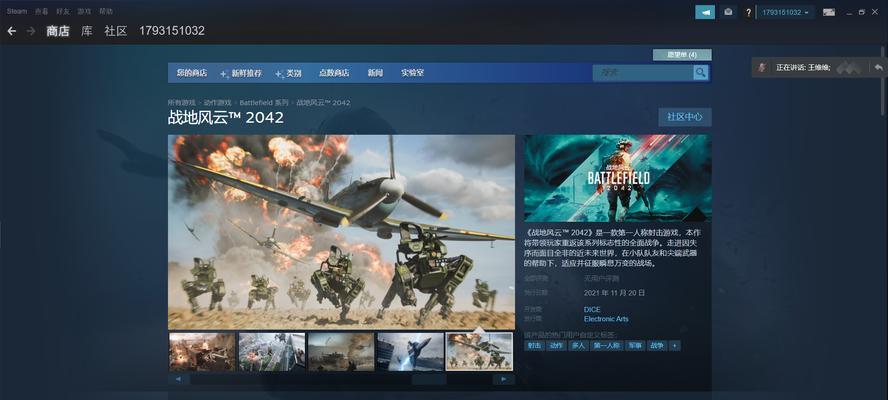This screenshot has height=400, width=888.
Task: Switch to 社区 community tab
Action: coord(116,31)
